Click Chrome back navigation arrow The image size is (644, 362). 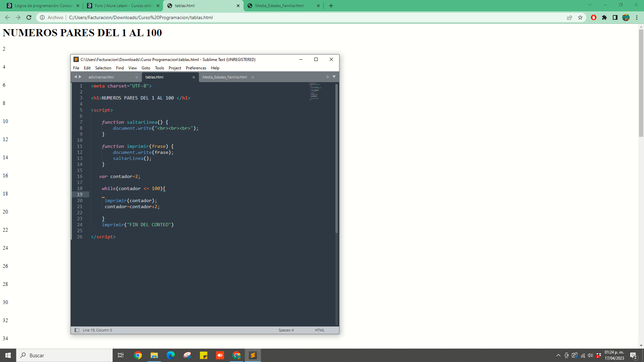7,17
